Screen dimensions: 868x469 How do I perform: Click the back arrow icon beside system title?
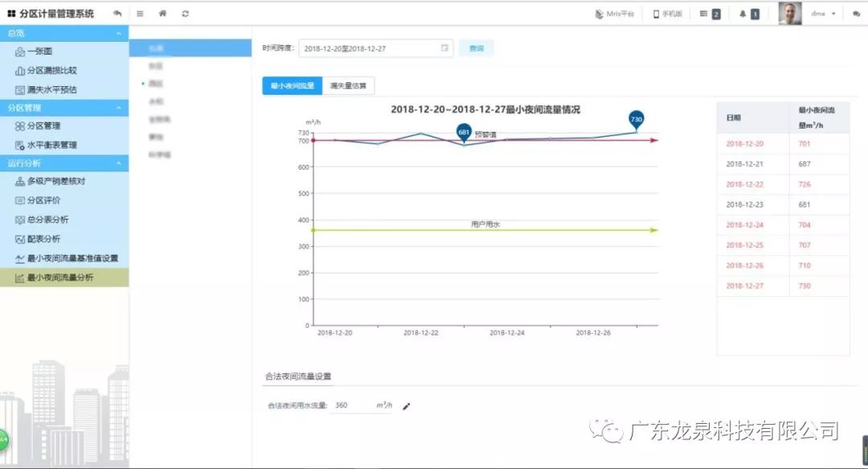tap(117, 14)
